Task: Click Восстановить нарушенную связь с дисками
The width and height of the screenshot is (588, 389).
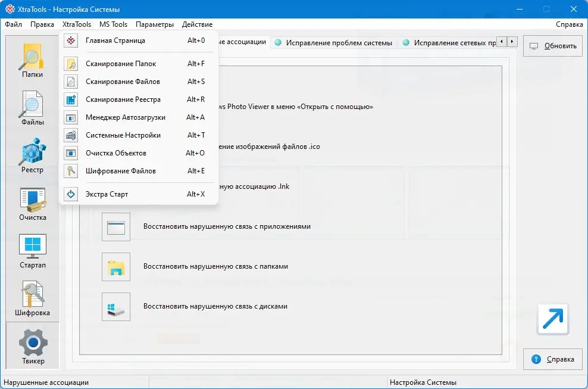Action: click(215, 306)
